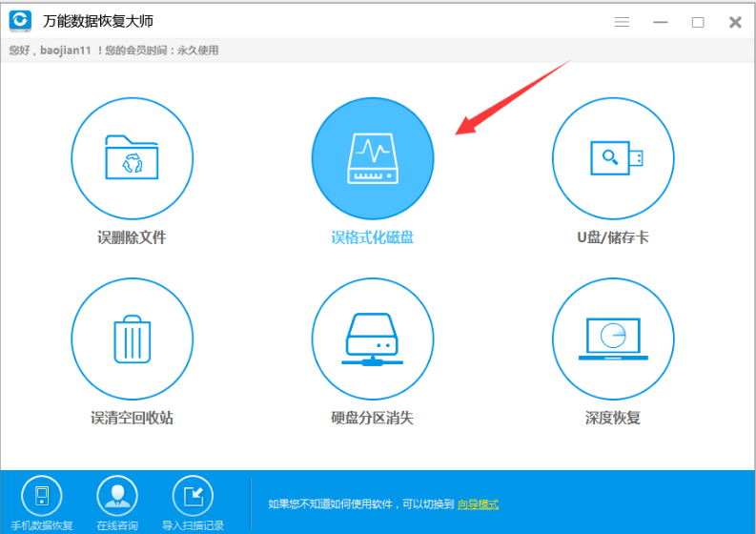The height and width of the screenshot is (534, 756).
Task: Click the 误格式化磁盘 text label
Action: [373, 237]
